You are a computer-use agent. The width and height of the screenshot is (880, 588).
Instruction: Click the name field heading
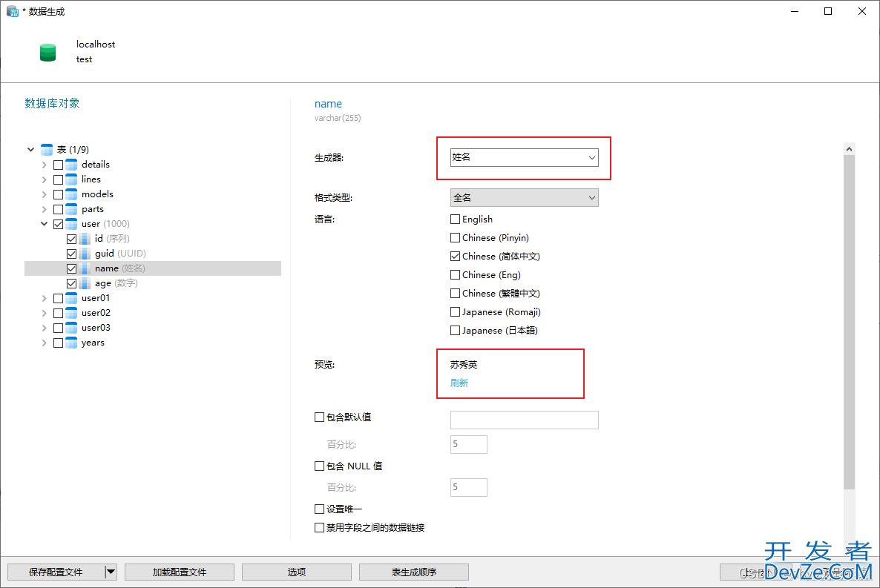click(328, 104)
